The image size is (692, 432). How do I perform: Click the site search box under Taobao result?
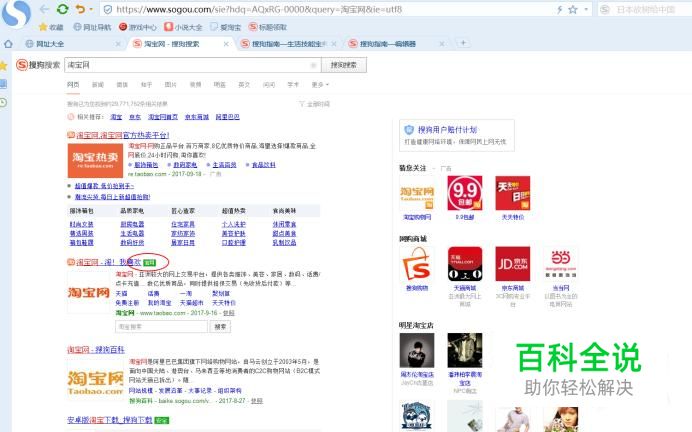pyautogui.click(x=161, y=327)
